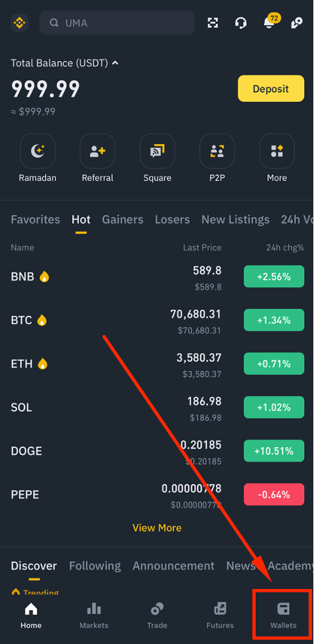Toggle DOGE +10.51% change badge

tap(274, 451)
